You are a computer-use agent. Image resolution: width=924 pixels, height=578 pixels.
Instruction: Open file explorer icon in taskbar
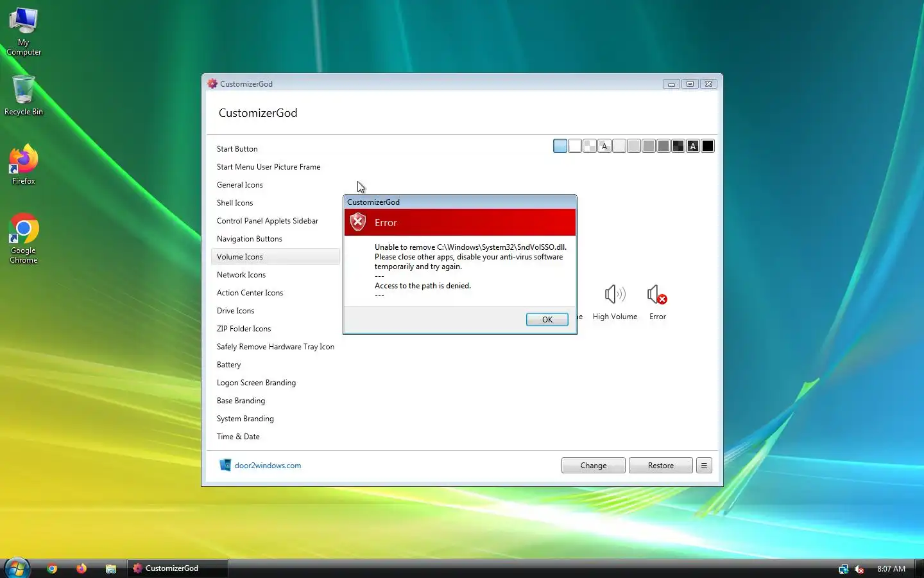111,568
